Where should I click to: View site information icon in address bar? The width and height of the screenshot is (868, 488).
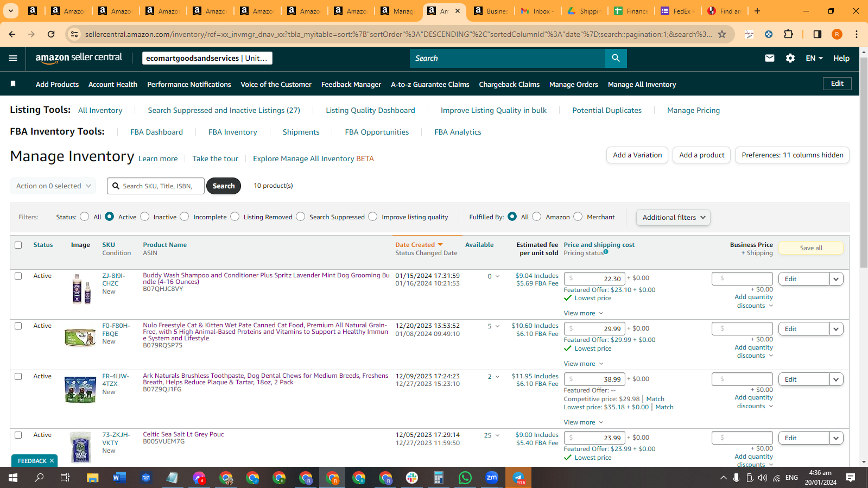(x=75, y=34)
